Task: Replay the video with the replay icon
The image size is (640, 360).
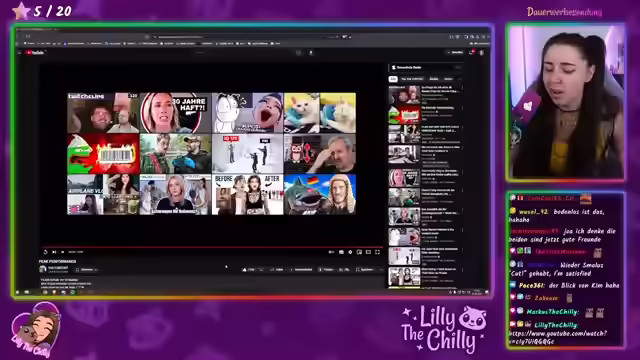Action: pyautogui.click(x=45, y=252)
